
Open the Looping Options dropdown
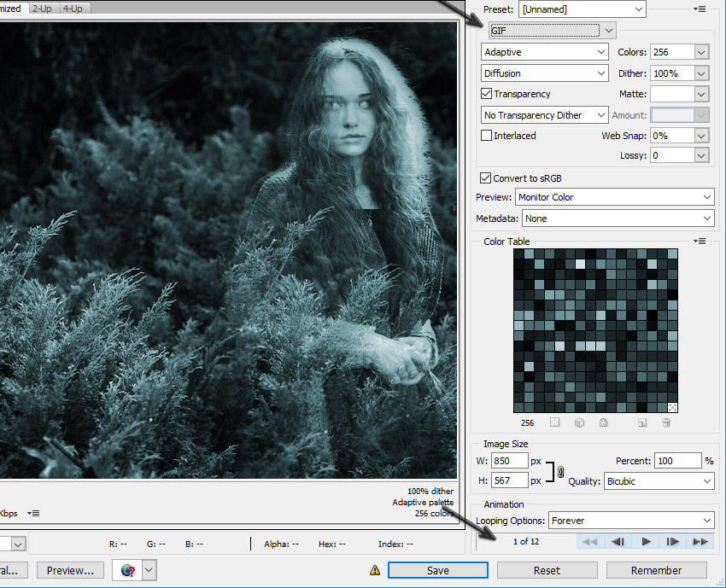pyautogui.click(x=631, y=521)
